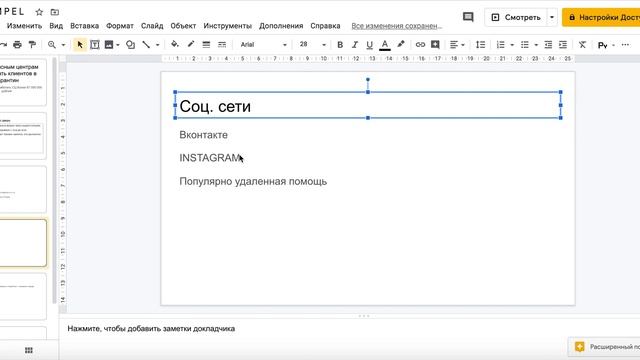The height and width of the screenshot is (360, 640).
Task: Expand the Смотреть dropdown arrow
Action: (x=552, y=17)
